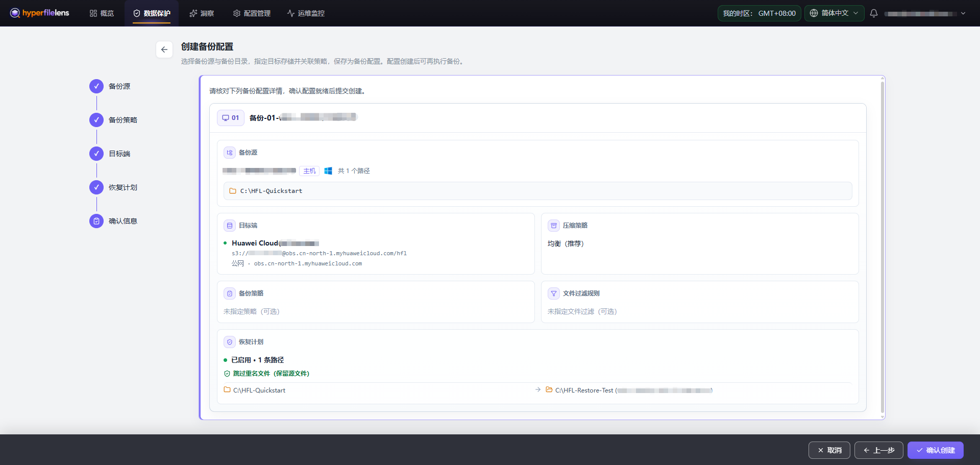Go to 配置管理 configuration tab

[252, 13]
